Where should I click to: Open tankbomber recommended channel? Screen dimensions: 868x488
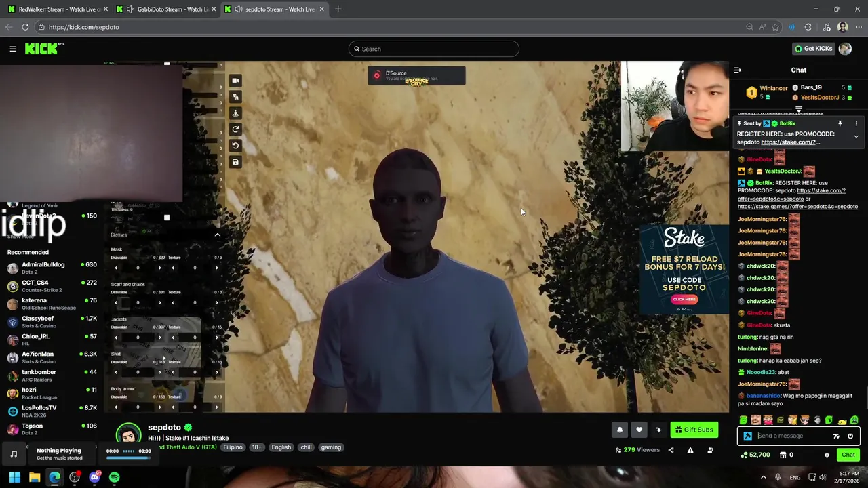pyautogui.click(x=52, y=375)
